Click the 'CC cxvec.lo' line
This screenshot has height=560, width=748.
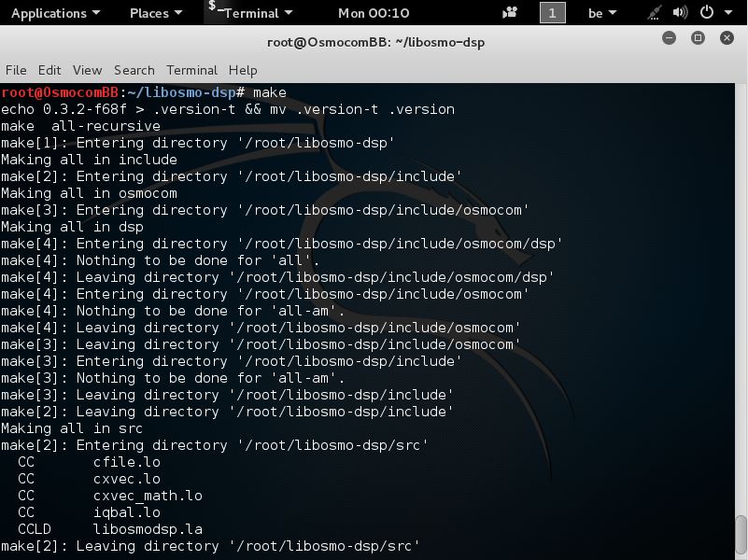[90, 479]
